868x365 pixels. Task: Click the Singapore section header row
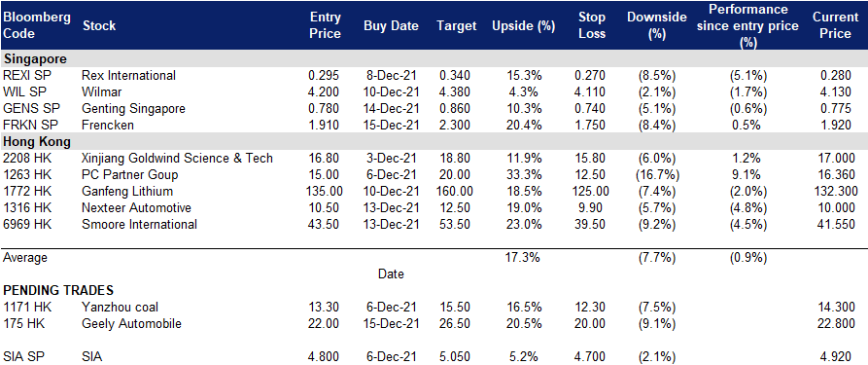click(x=434, y=58)
